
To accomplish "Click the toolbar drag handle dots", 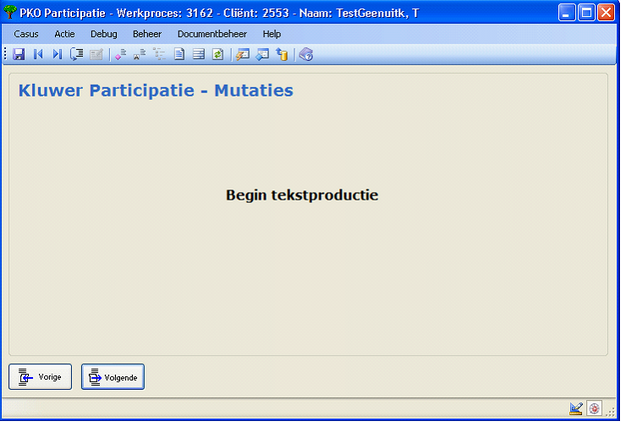I will (x=5, y=54).
